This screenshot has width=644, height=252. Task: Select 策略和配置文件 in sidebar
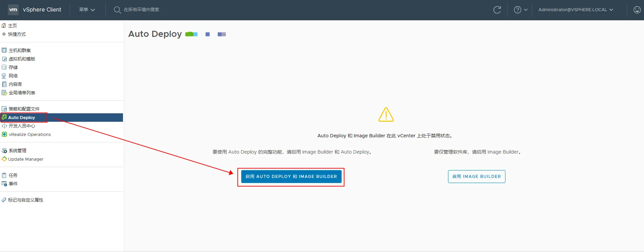(x=24, y=109)
